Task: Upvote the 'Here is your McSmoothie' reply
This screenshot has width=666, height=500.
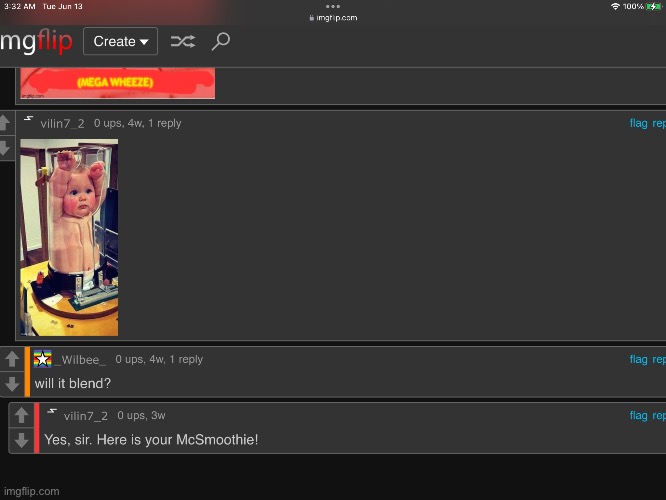Action: (x=21, y=415)
